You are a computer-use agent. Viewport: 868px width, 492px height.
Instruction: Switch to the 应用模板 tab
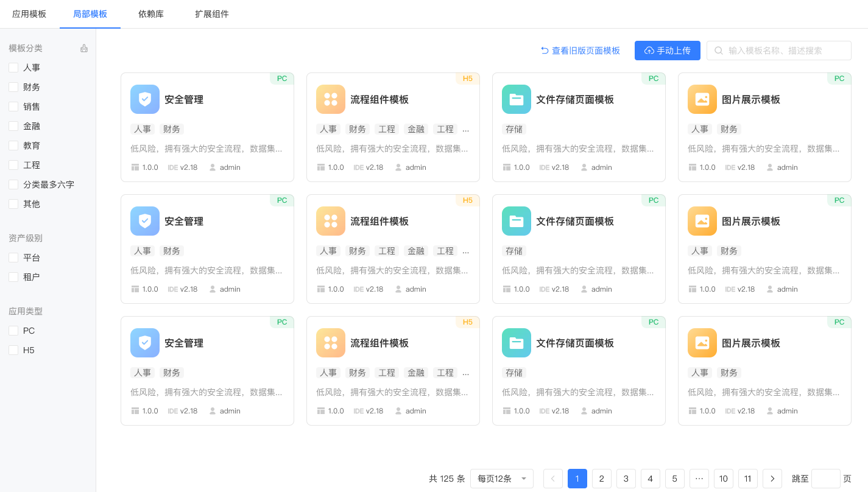(29, 14)
